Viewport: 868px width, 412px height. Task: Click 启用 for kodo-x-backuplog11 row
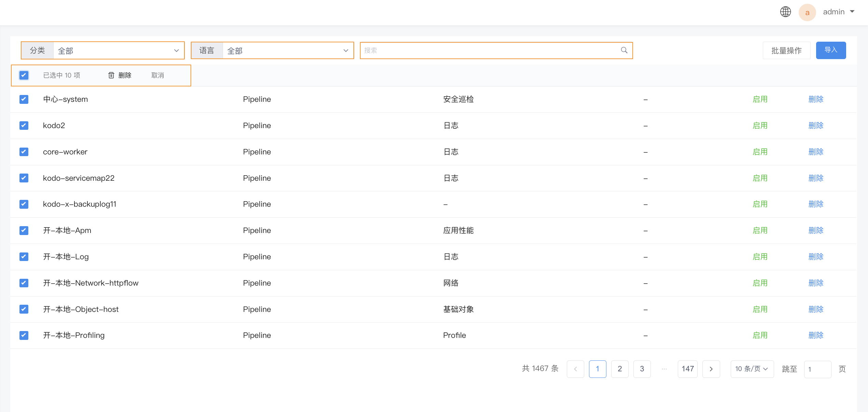(x=760, y=204)
